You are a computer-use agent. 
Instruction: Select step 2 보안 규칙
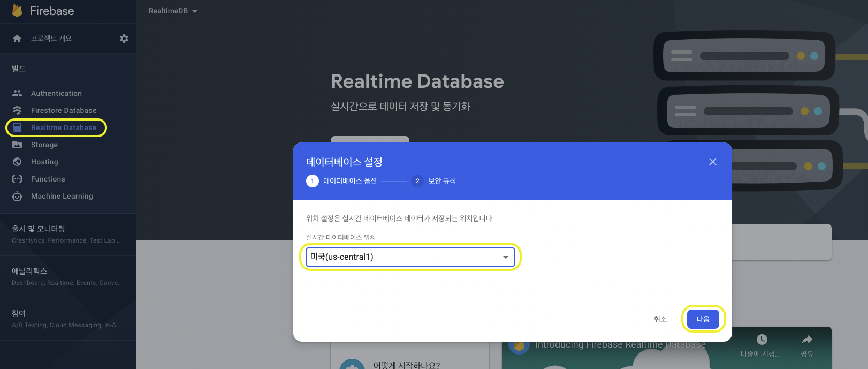[x=433, y=181]
